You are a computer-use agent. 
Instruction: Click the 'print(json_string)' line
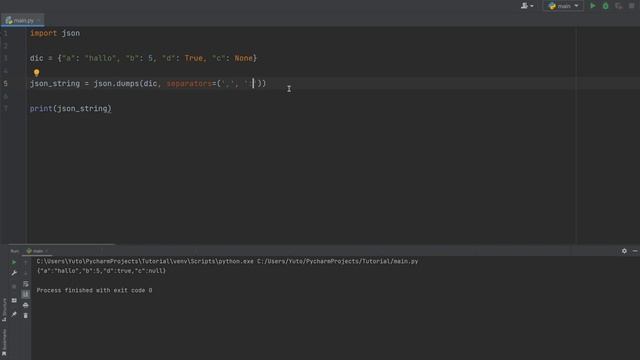(x=71, y=109)
